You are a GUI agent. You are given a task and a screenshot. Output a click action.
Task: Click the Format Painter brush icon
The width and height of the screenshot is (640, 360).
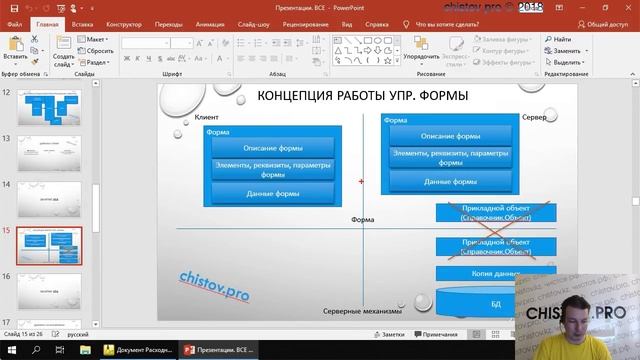click(x=34, y=62)
